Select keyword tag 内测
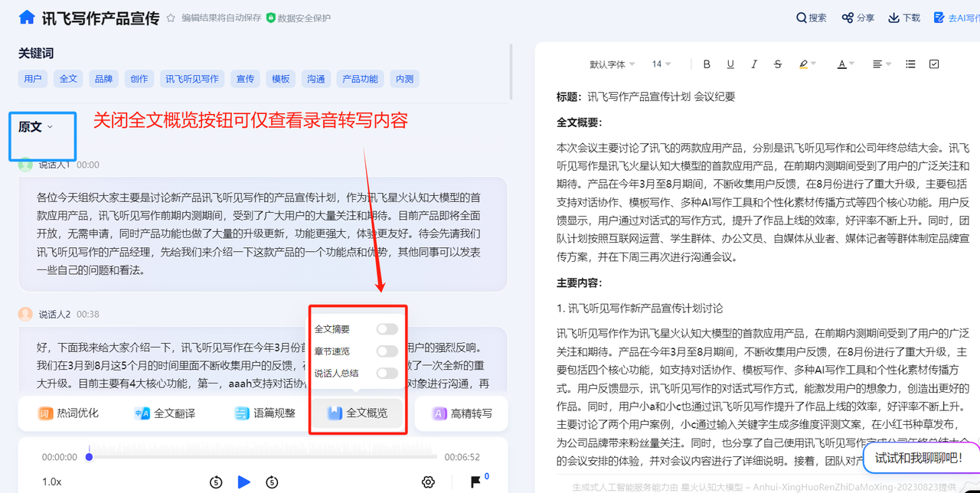 (404, 79)
